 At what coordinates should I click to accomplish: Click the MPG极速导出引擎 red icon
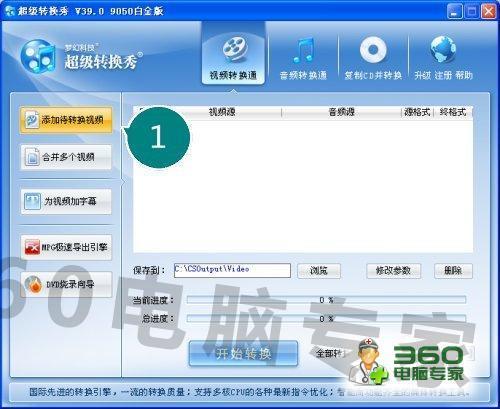(32, 247)
